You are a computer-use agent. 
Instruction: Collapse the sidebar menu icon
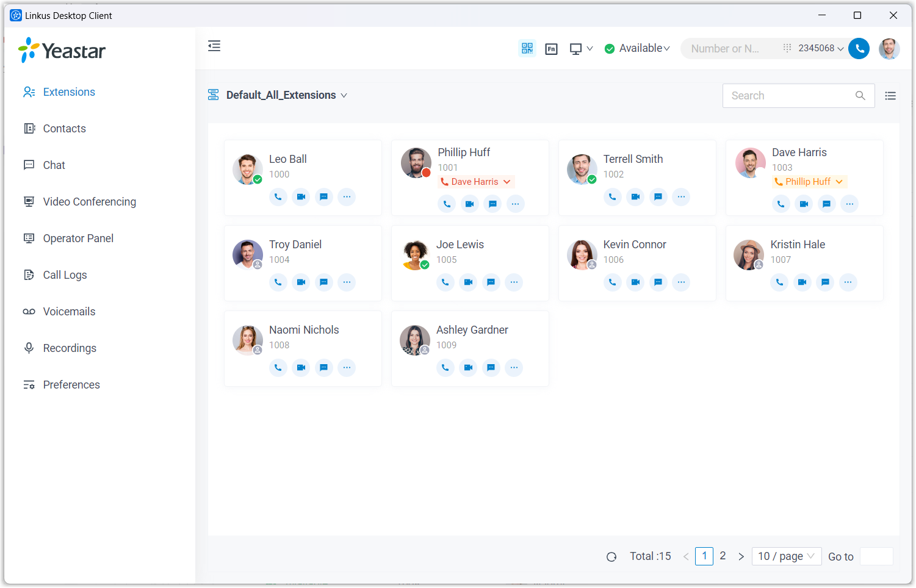point(214,46)
